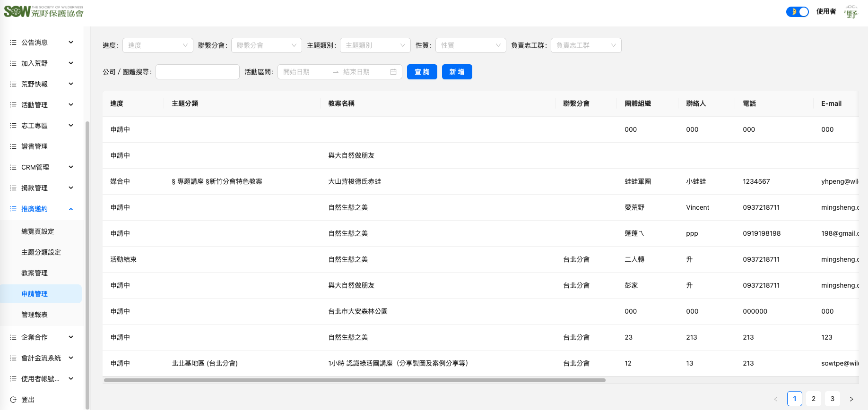Viewport: 868px width, 410px height.
Task: Expand the CRM管理 menu chevron
Action: click(x=71, y=167)
